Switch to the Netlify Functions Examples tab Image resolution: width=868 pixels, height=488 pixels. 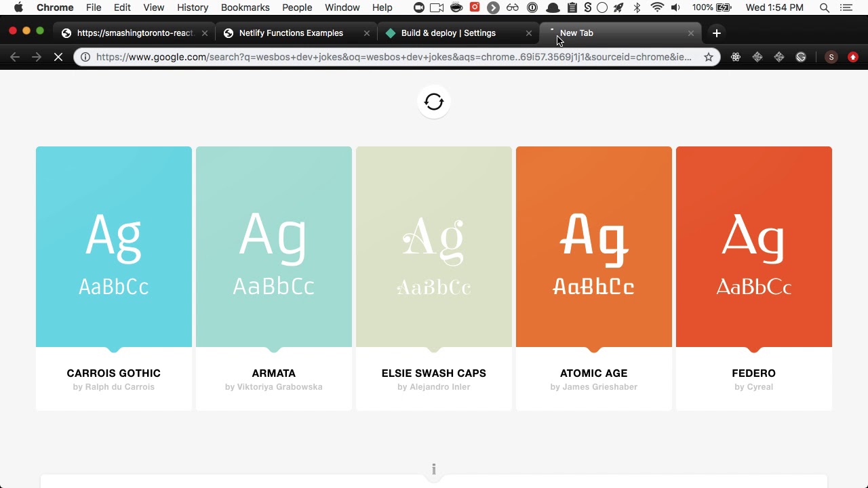[x=291, y=33]
